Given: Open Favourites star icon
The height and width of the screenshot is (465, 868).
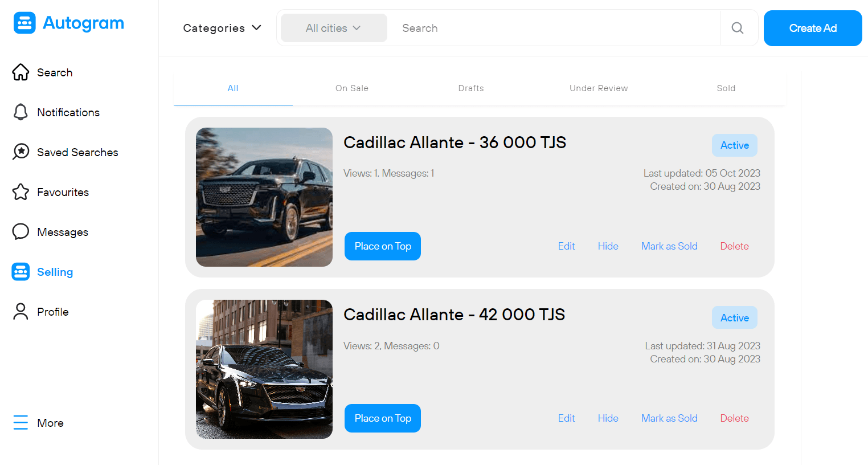Looking at the screenshot, I should pyautogui.click(x=21, y=192).
